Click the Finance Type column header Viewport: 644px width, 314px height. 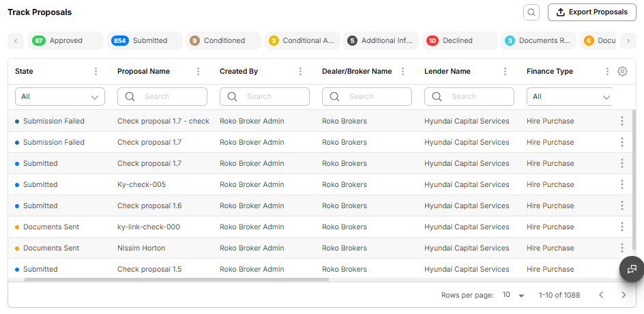point(550,72)
